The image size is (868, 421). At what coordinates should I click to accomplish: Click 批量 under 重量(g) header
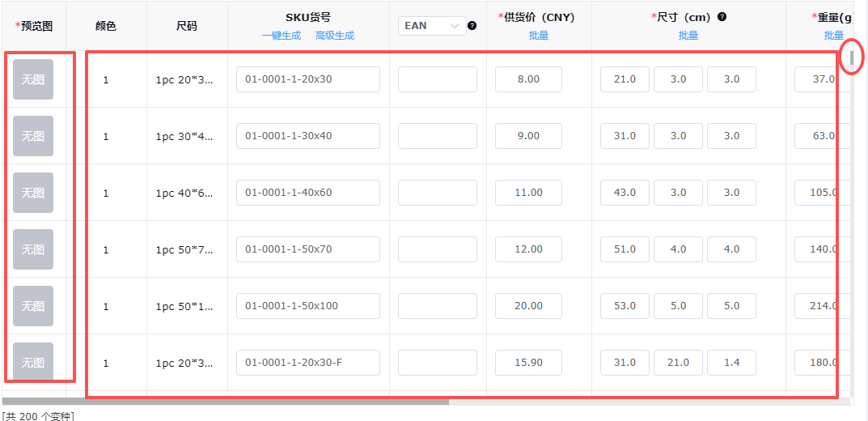point(834,36)
